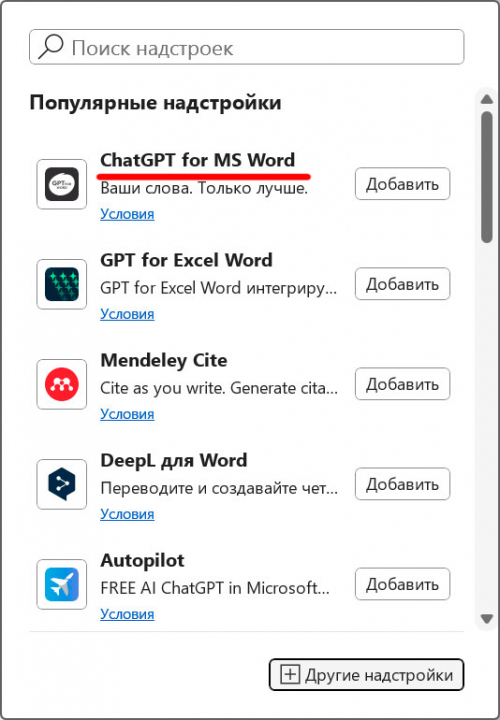The height and width of the screenshot is (720, 500).
Task: Click the ChatGPT for MS Word add-in icon
Action: (62, 184)
